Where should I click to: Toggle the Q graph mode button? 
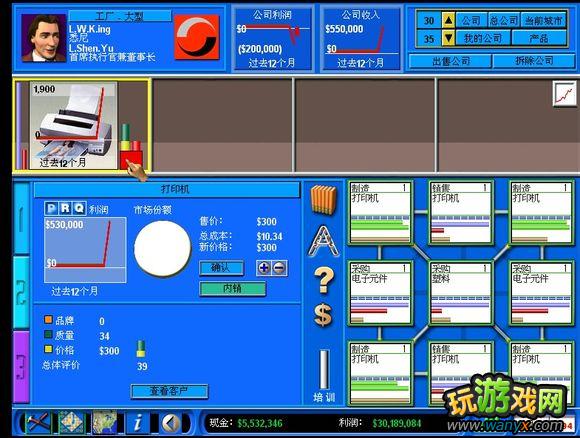pos(79,208)
